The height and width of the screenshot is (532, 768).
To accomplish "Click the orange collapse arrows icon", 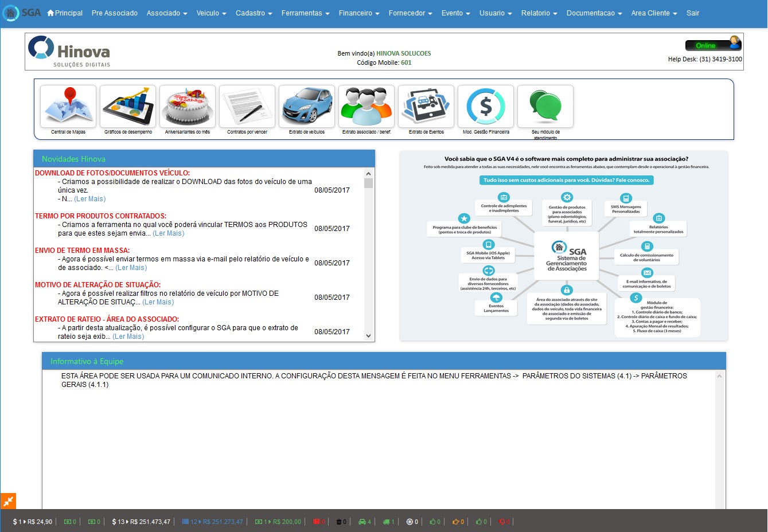I will (8, 501).
